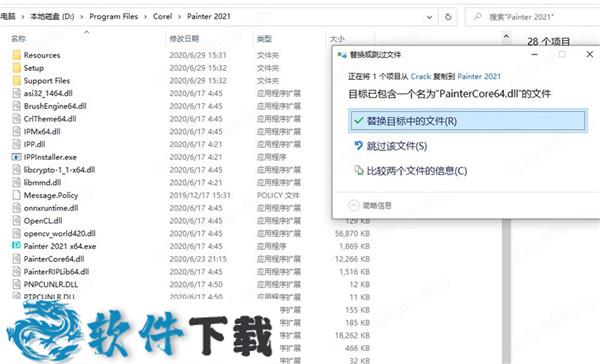The height and width of the screenshot is (364, 600).
Task: Click the 28 个项目 item count text
Action: 548,41
